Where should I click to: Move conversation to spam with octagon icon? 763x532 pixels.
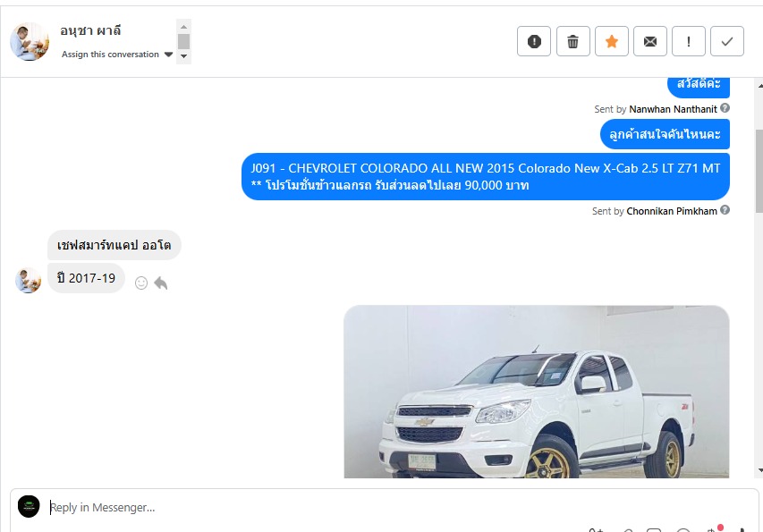pyautogui.click(x=534, y=41)
